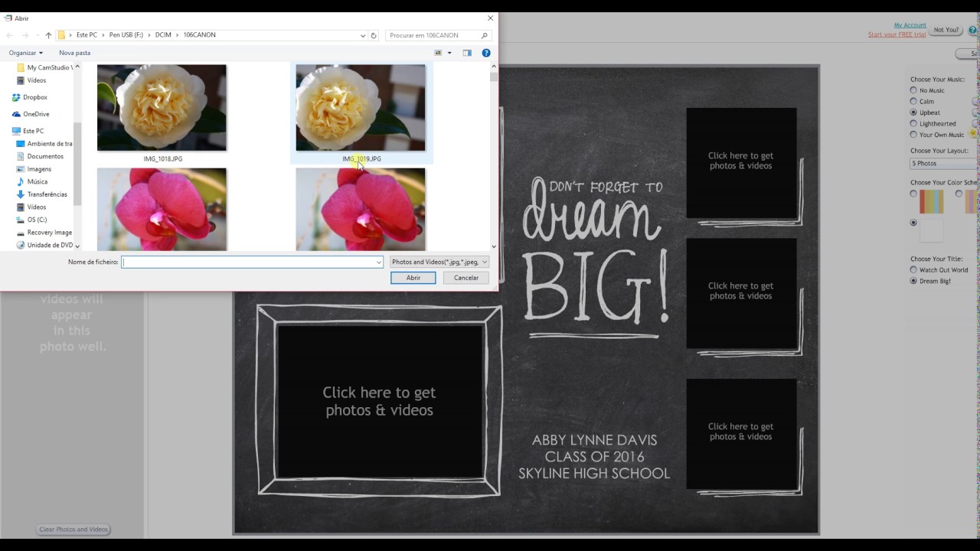Image resolution: width=980 pixels, height=551 pixels.
Task: Open the Photos and Videos file type dropdown
Action: click(x=439, y=262)
